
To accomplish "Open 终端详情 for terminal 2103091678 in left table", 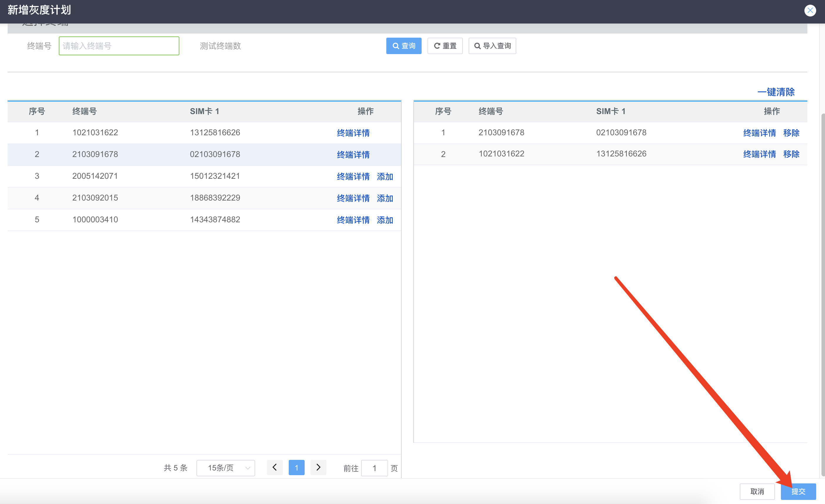I will coord(353,155).
